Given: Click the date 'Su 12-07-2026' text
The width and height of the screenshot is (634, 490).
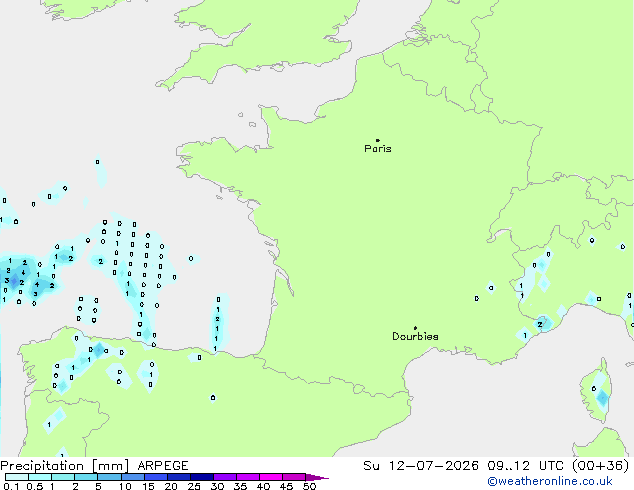Looking at the screenshot, I should (x=421, y=466).
